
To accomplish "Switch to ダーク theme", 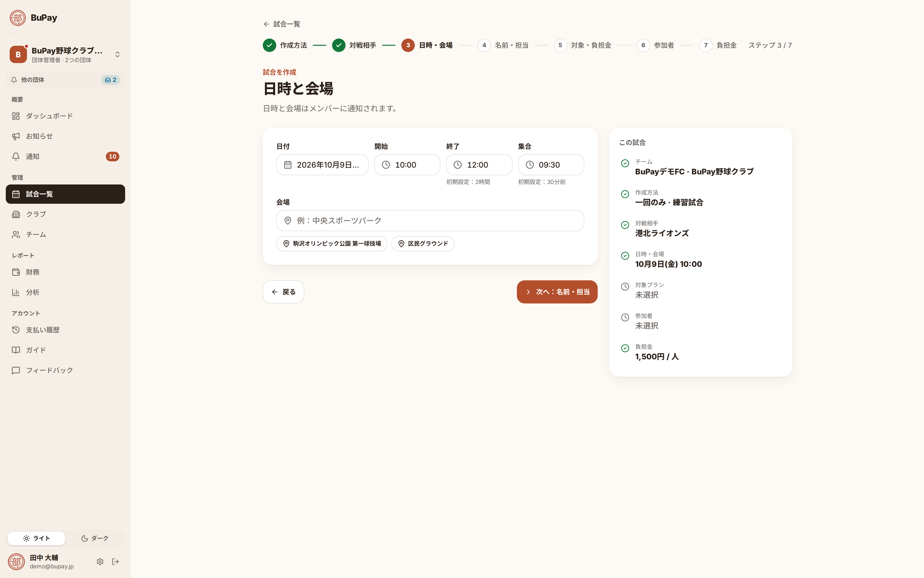I will (x=95, y=538).
